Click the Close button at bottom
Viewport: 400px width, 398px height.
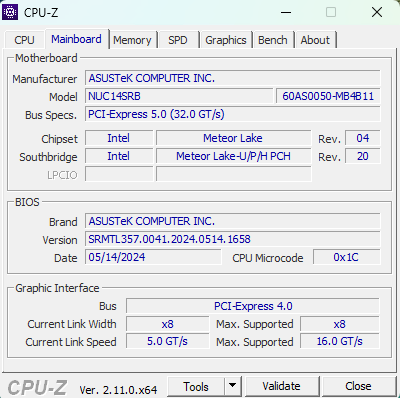pos(358,386)
